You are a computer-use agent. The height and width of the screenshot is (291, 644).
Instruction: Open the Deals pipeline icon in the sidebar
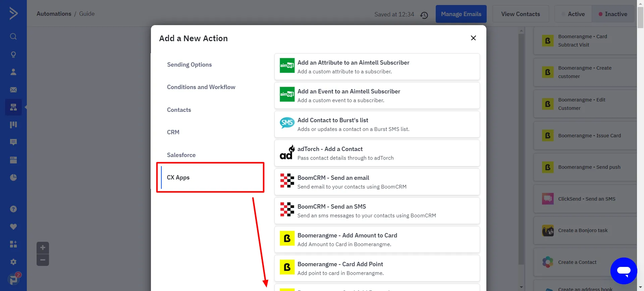(13, 125)
